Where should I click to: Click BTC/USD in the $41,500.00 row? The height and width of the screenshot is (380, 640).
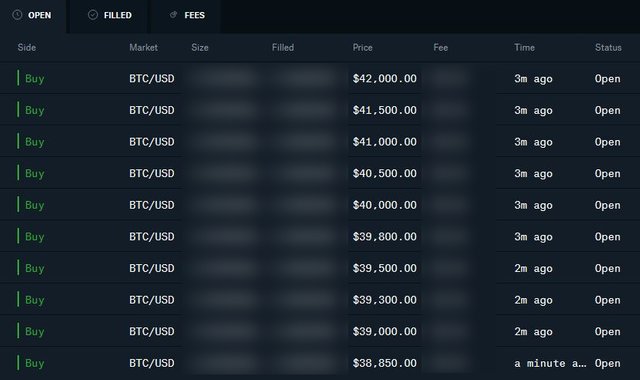point(152,110)
